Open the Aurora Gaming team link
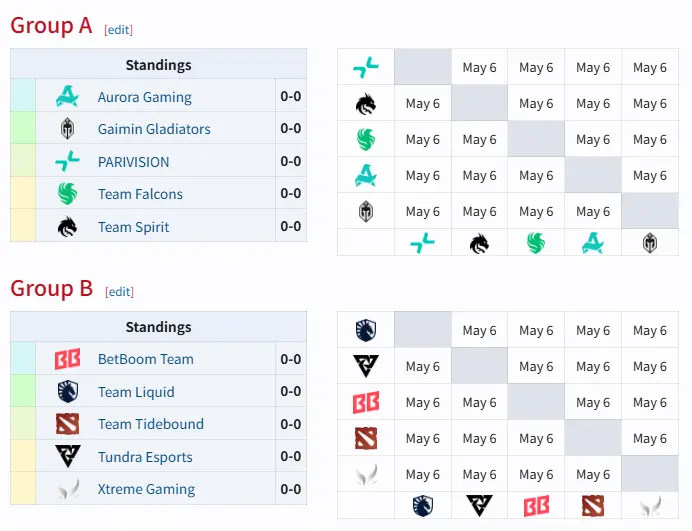This screenshot has width=692, height=531. (x=145, y=97)
